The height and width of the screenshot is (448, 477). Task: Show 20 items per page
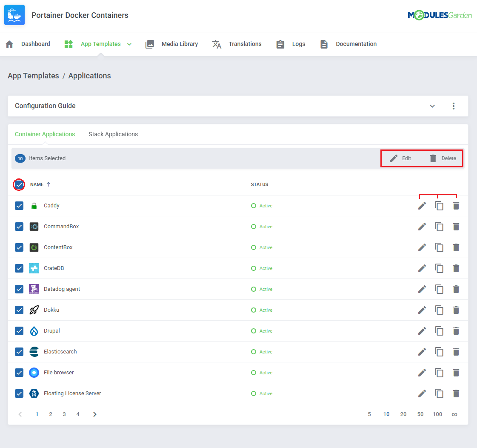click(x=403, y=414)
